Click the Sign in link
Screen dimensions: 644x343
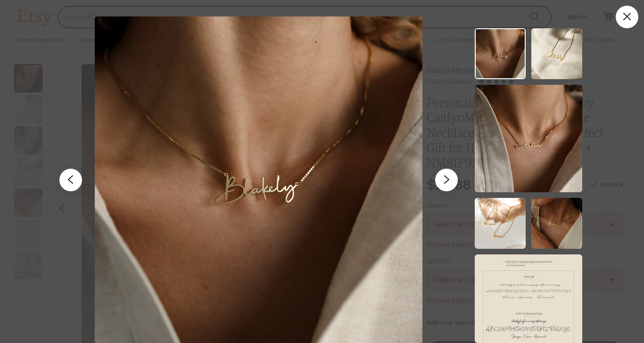click(577, 17)
